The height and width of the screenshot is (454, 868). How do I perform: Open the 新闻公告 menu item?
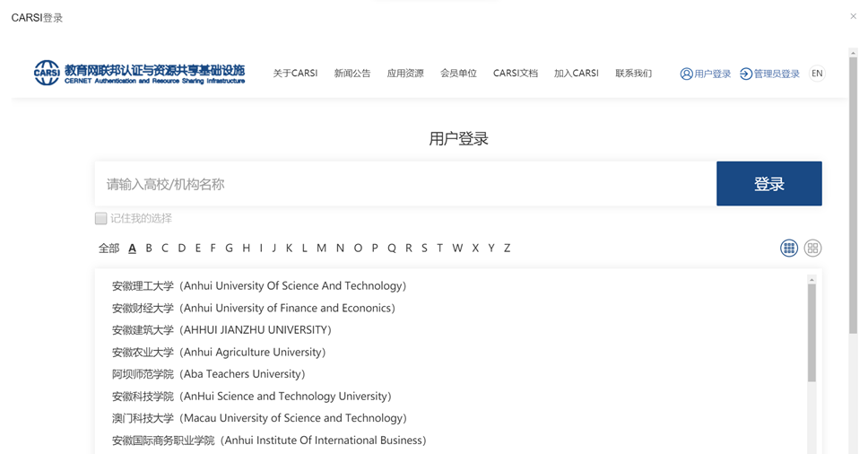click(x=352, y=74)
